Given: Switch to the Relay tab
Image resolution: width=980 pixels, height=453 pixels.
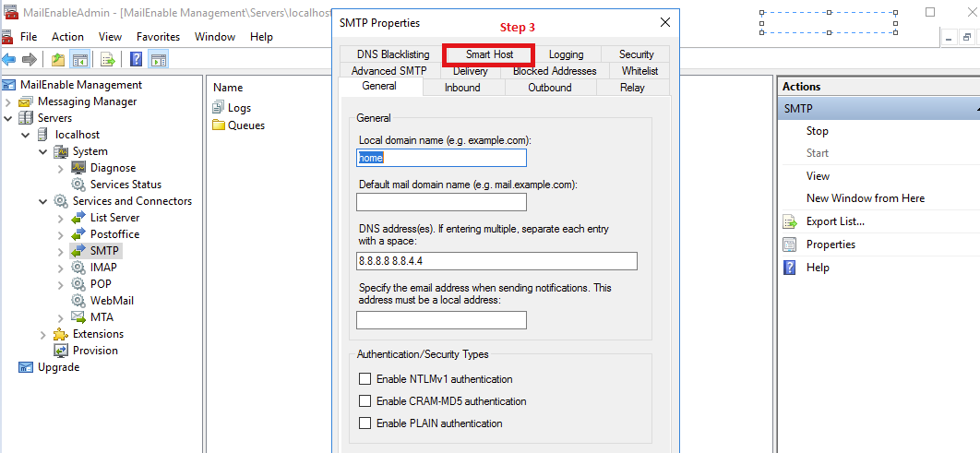Looking at the screenshot, I should pos(632,88).
